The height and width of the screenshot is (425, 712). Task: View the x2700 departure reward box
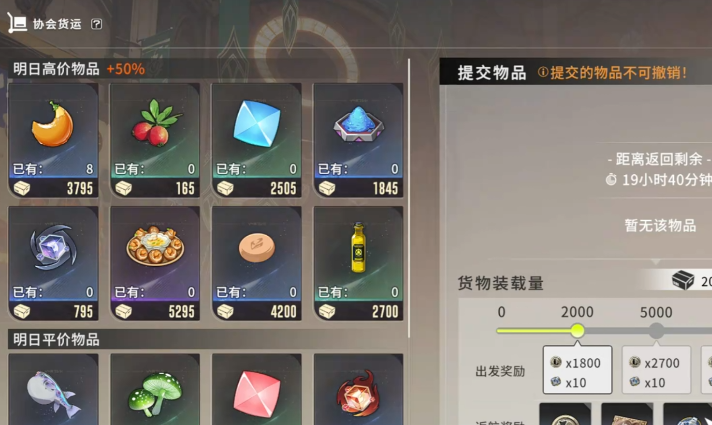[x=656, y=370]
